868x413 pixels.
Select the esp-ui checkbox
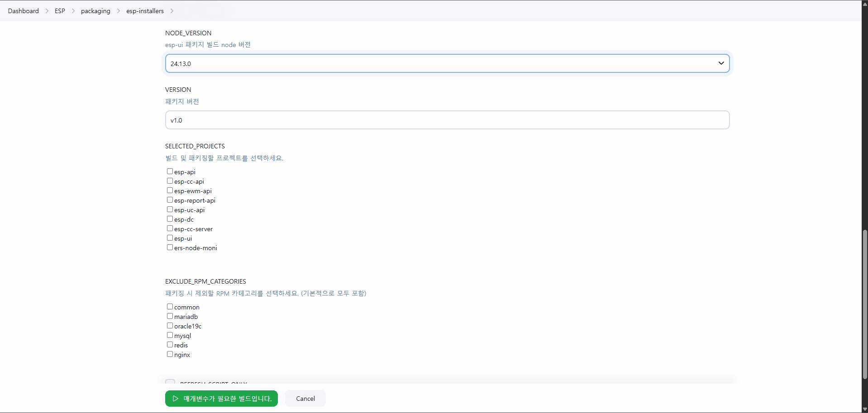[170, 238]
